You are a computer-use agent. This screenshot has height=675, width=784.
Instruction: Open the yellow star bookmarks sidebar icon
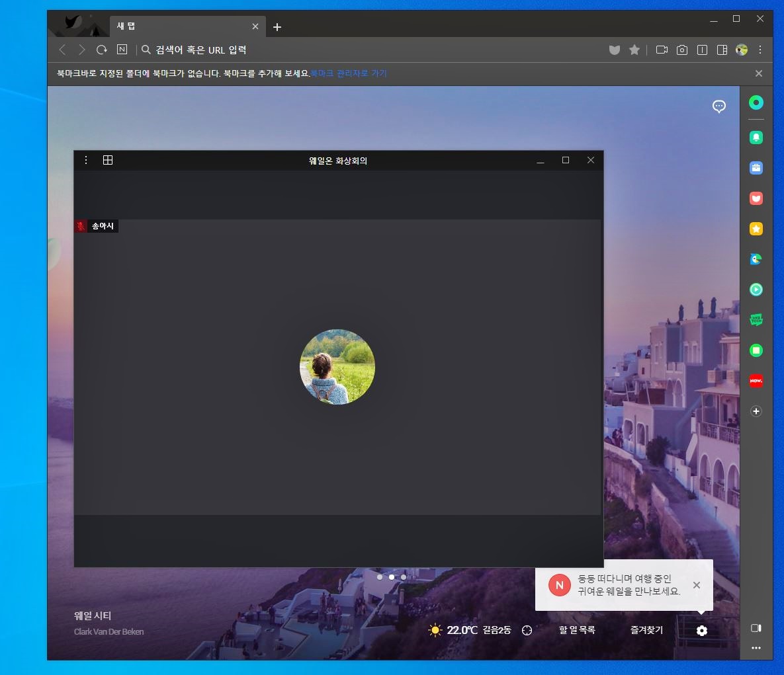(x=756, y=229)
